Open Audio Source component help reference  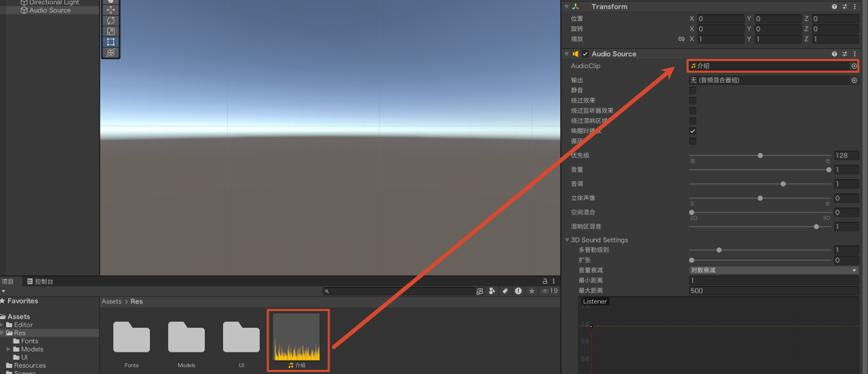click(835, 54)
